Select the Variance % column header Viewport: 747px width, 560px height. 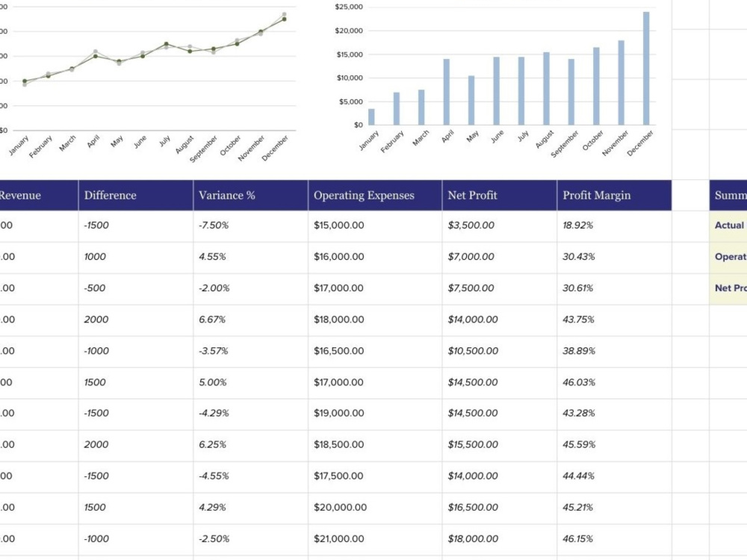coord(250,195)
